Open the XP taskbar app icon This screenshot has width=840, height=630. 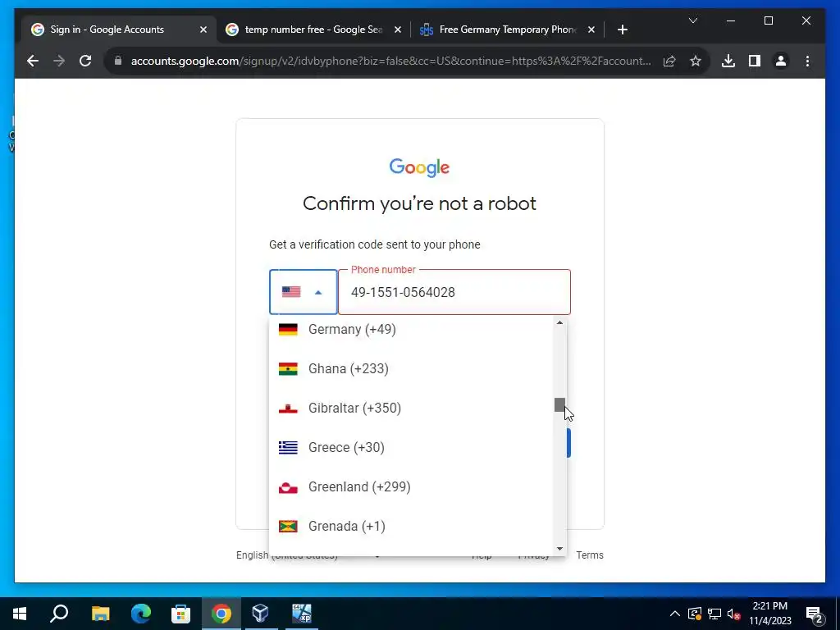click(301, 614)
